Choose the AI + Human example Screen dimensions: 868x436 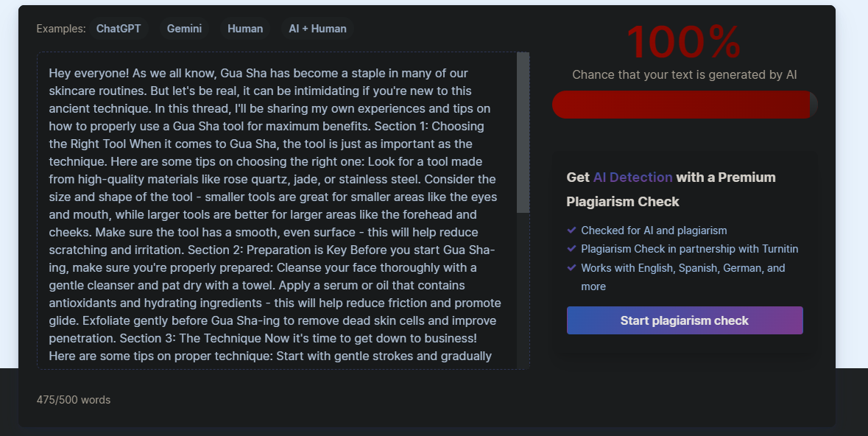[317, 29]
